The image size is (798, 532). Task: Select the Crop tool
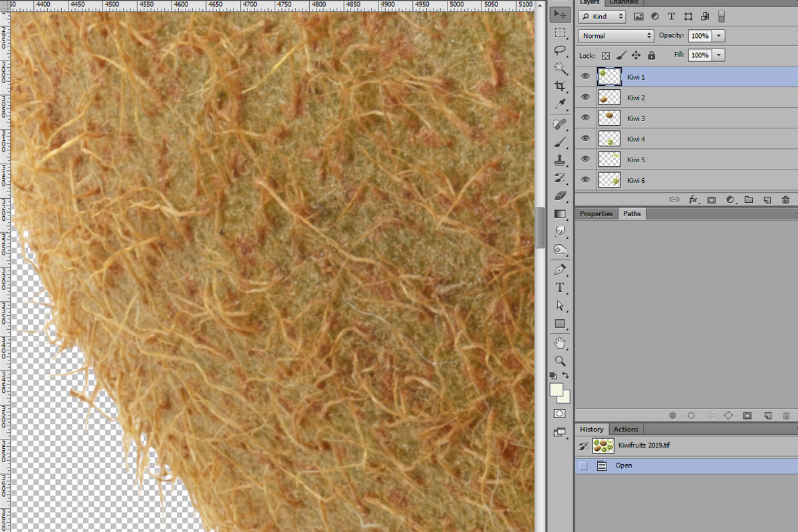click(x=561, y=86)
